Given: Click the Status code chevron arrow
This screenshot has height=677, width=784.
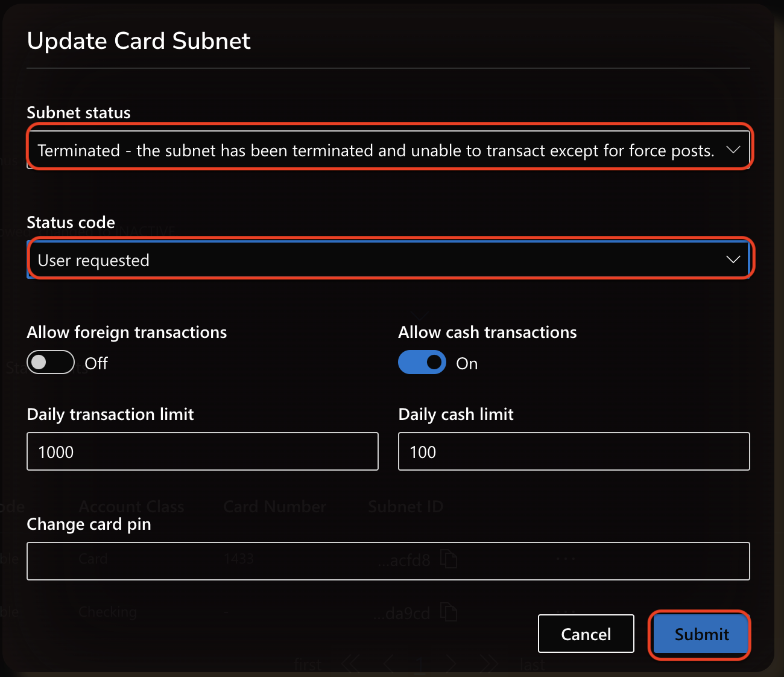Looking at the screenshot, I should pos(733,260).
